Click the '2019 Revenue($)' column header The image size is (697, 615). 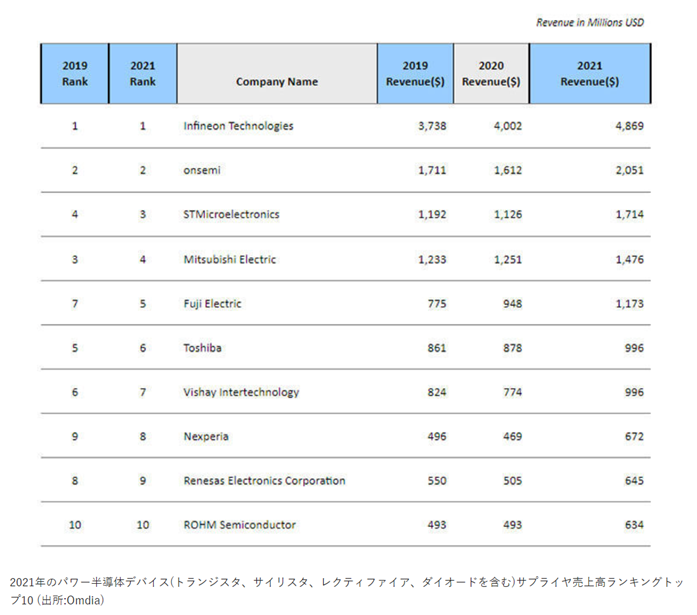pyautogui.click(x=415, y=74)
